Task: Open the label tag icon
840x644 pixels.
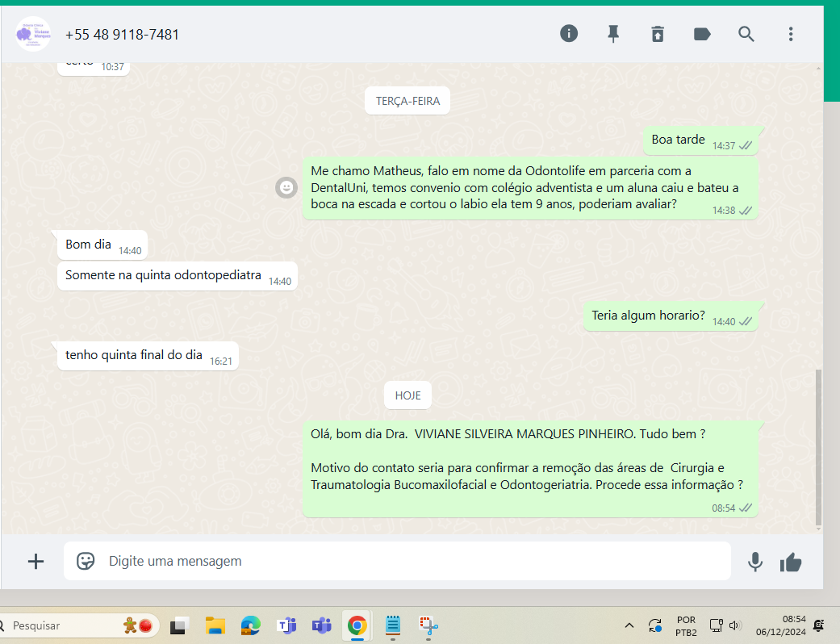Action: click(x=702, y=34)
